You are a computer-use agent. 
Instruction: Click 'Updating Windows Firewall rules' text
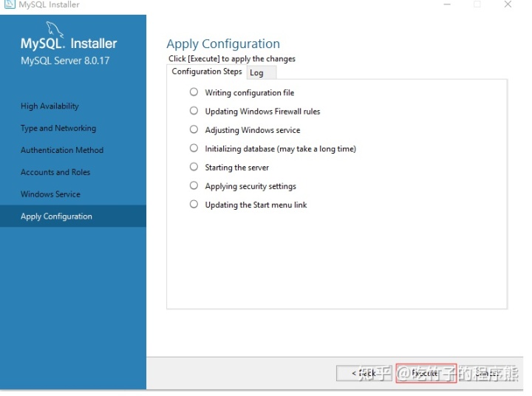[262, 112]
